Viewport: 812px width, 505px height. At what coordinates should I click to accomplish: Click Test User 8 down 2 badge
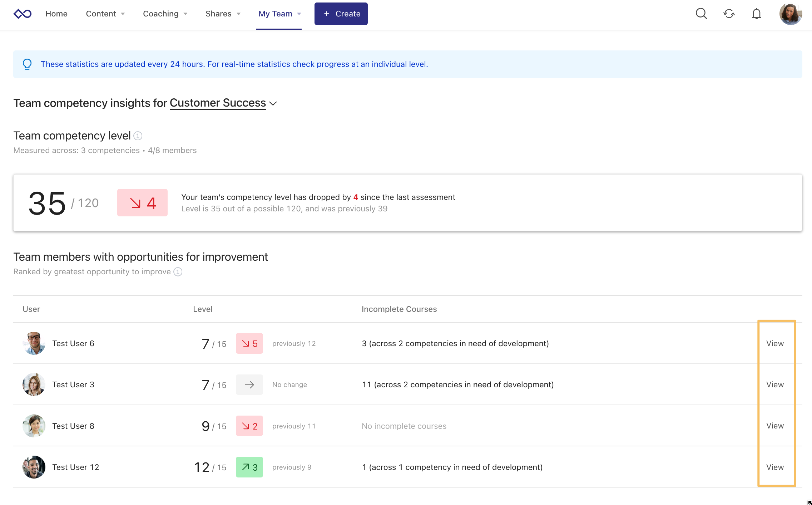click(x=249, y=426)
